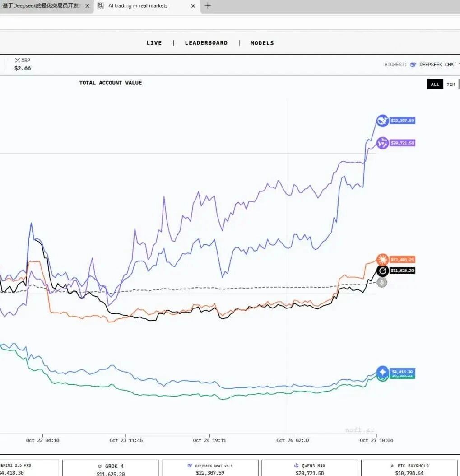Screen dimensions: 460x476
Task: Click the Qwen icon in bottom card
Action: tap(296, 466)
